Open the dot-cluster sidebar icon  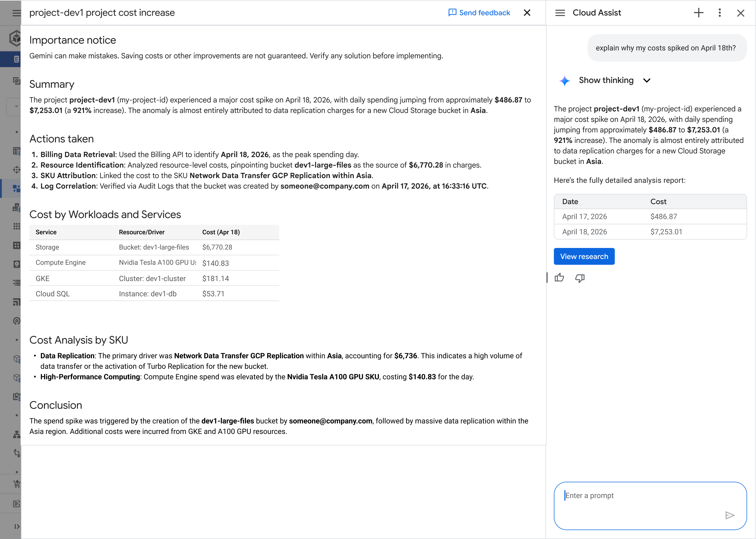coord(16,170)
